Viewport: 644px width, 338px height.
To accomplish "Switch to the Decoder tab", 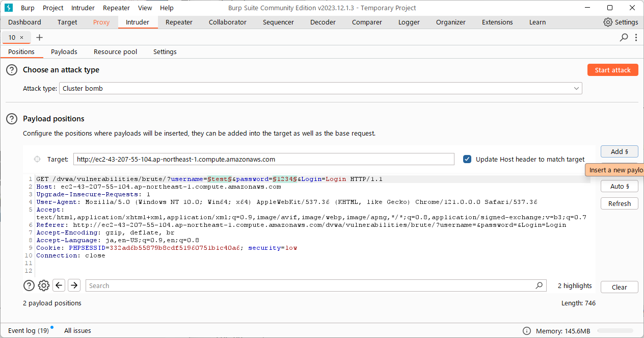I will (x=323, y=22).
